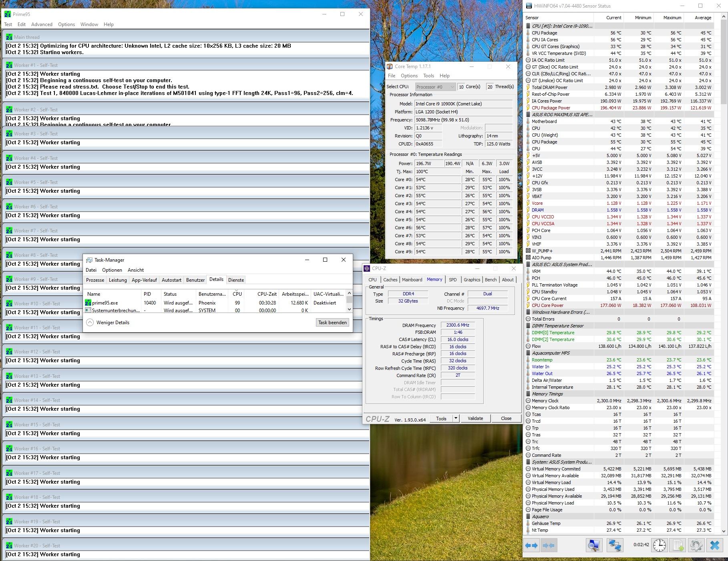Click the Maximum column header in HWiNFO

[x=669, y=18]
